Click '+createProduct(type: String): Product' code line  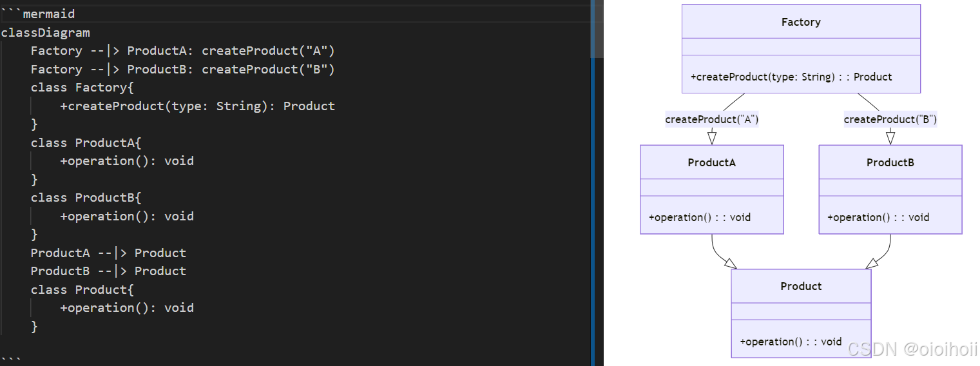point(198,106)
